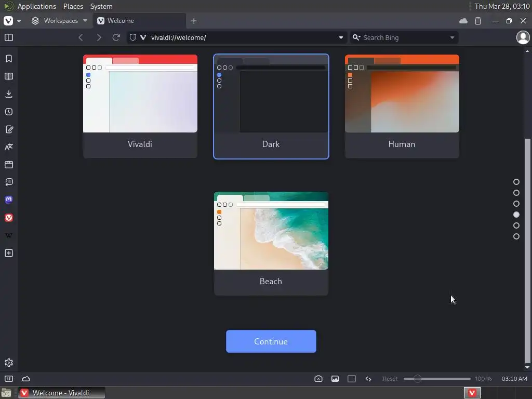Open the Window panel
The width and height of the screenshot is (532, 399).
coord(9,165)
